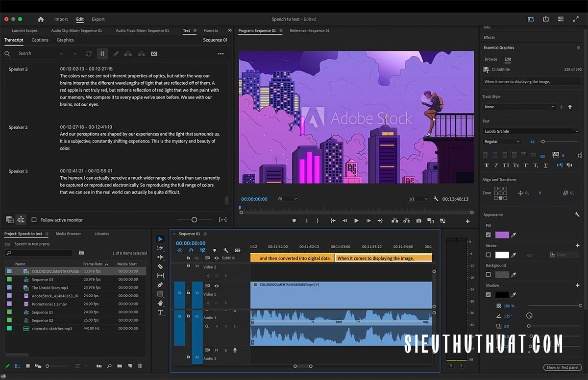Open the Essential Graphics panel menu
Viewport: 588px width, 380px height.
click(x=578, y=47)
